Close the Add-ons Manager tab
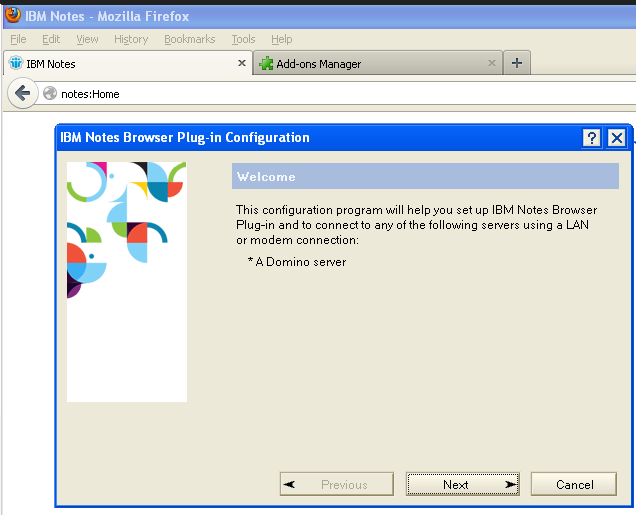636x515 pixels. click(x=492, y=63)
